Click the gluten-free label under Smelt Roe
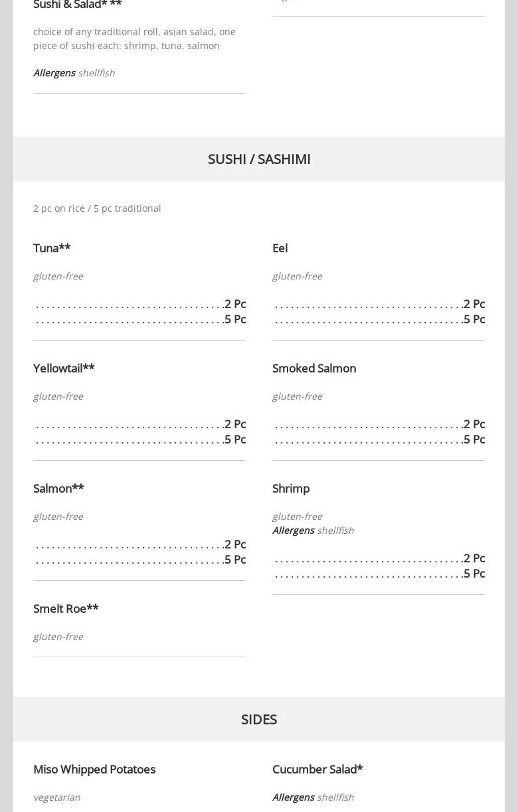Image resolution: width=518 pixels, height=812 pixels. (58, 636)
